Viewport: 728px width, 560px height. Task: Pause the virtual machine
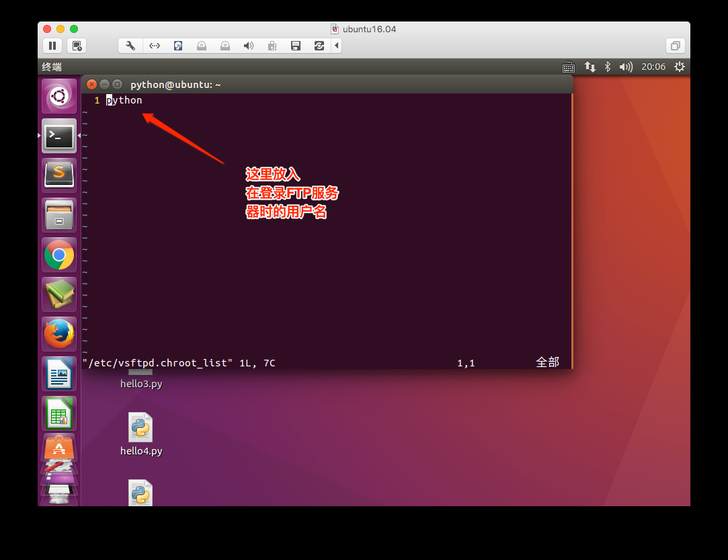52,46
